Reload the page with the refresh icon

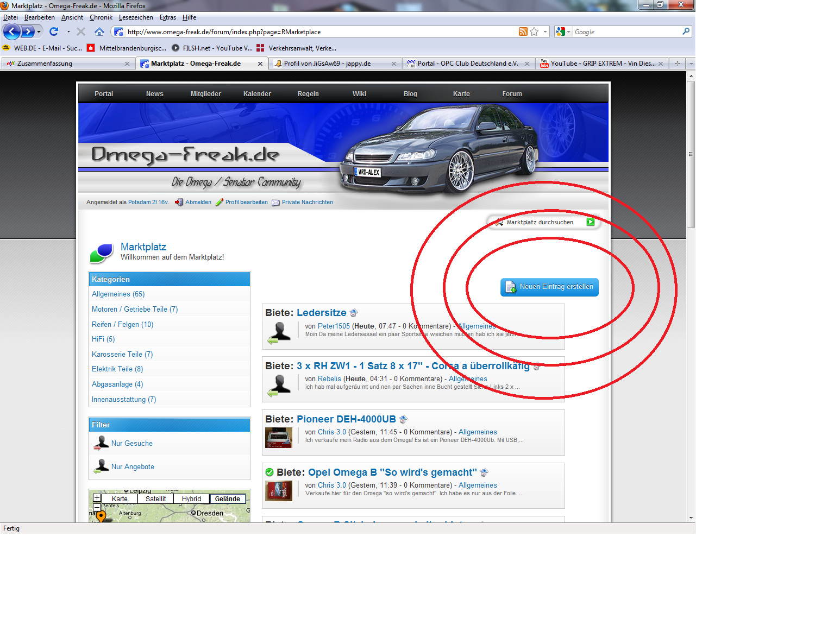click(53, 31)
